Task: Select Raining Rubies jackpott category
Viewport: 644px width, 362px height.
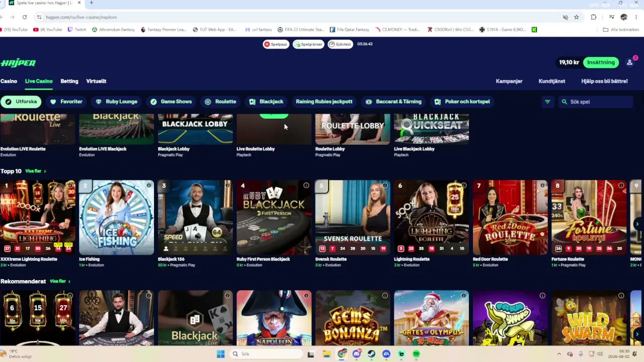Action: [324, 102]
